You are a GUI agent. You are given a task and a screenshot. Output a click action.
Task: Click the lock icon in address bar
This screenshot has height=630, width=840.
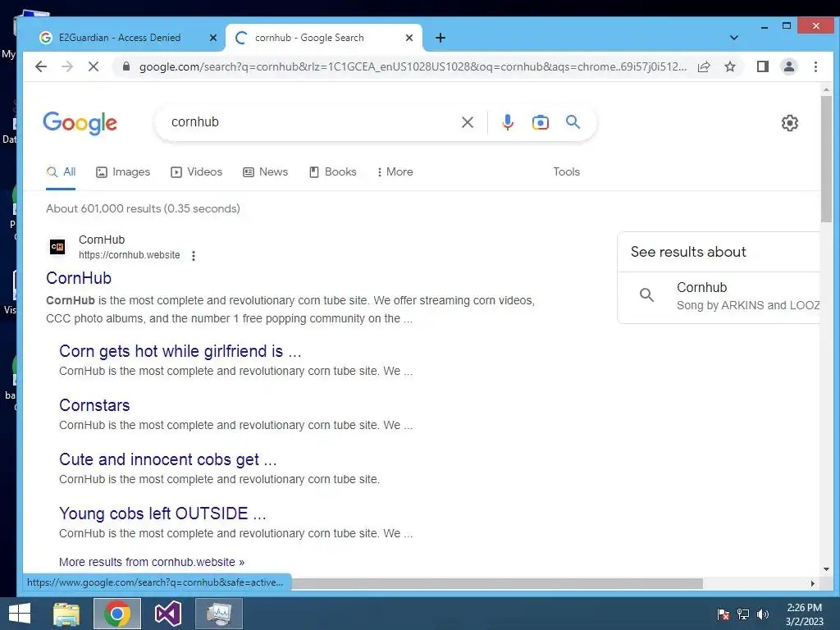[x=126, y=66]
